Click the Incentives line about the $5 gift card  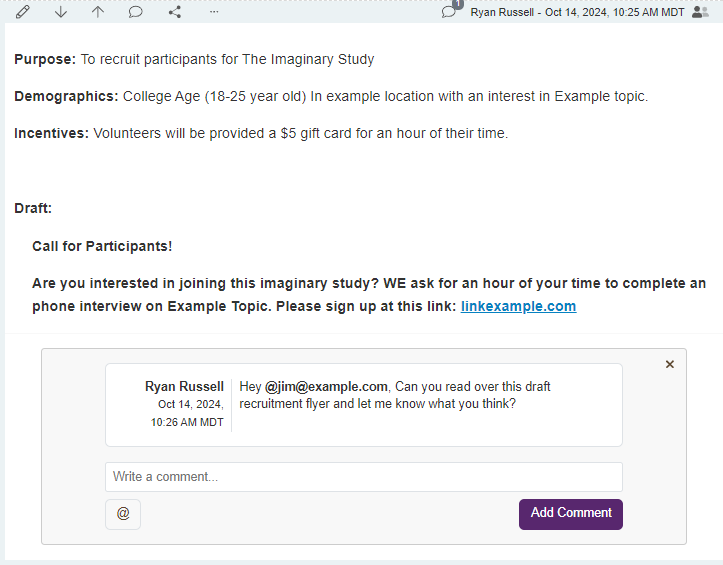tap(261, 133)
